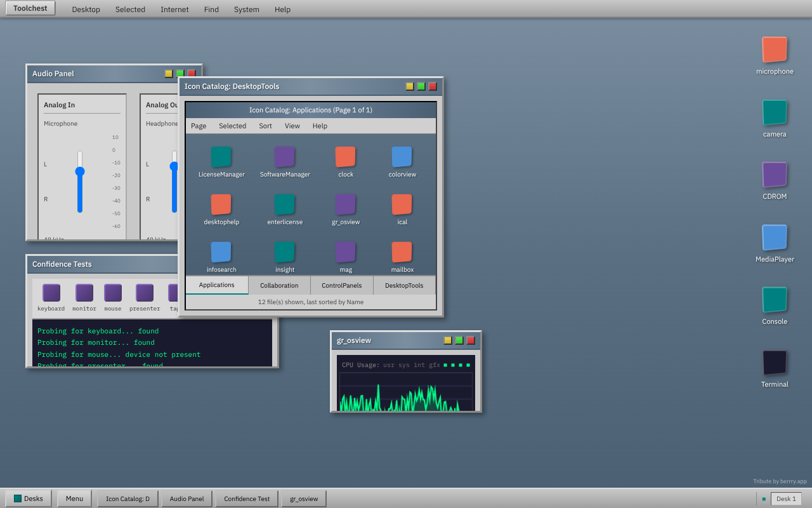Select the colorview icon
This screenshot has width=812, height=508.
402,157
